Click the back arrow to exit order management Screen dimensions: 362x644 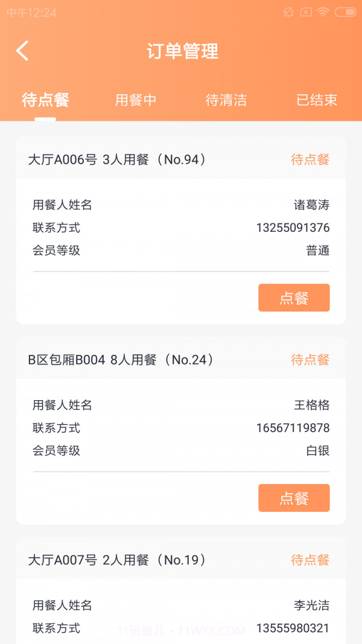[22, 51]
